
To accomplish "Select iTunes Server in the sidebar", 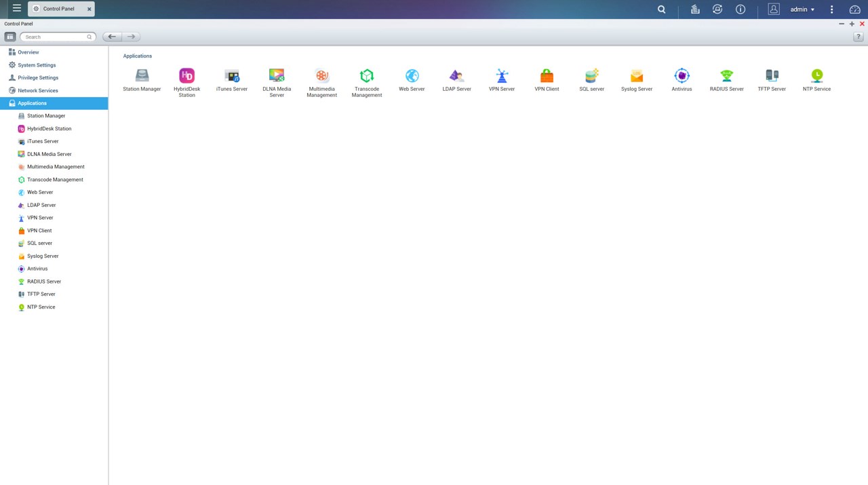I will 54,141.
